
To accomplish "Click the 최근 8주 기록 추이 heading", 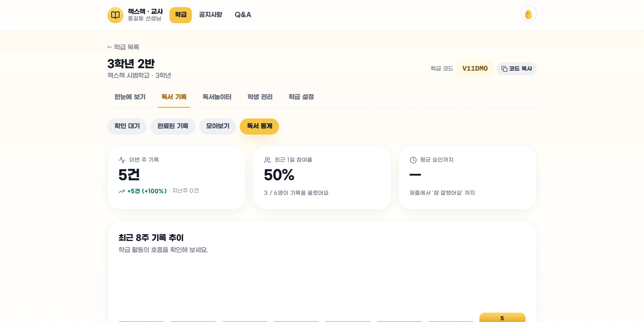I will tap(151, 238).
